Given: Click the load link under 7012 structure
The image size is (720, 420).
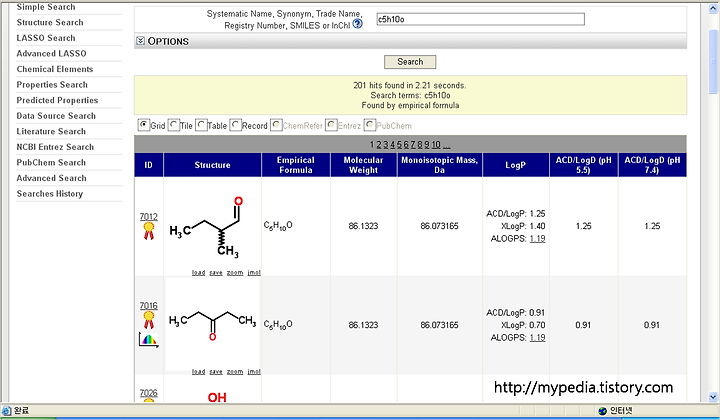Looking at the screenshot, I should (x=198, y=273).
